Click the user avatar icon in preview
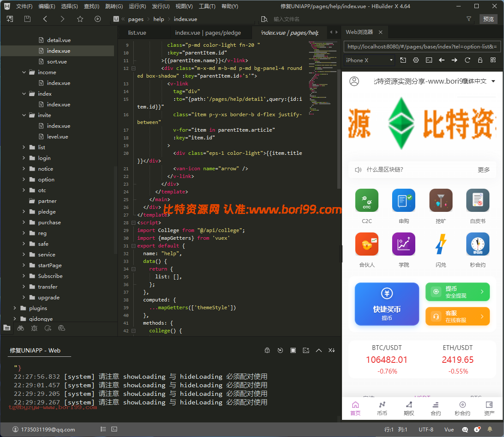 [354, 81]
